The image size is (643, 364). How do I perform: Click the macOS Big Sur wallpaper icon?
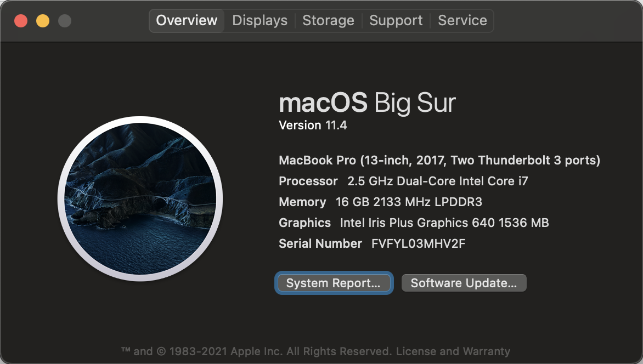coord(140,199)
